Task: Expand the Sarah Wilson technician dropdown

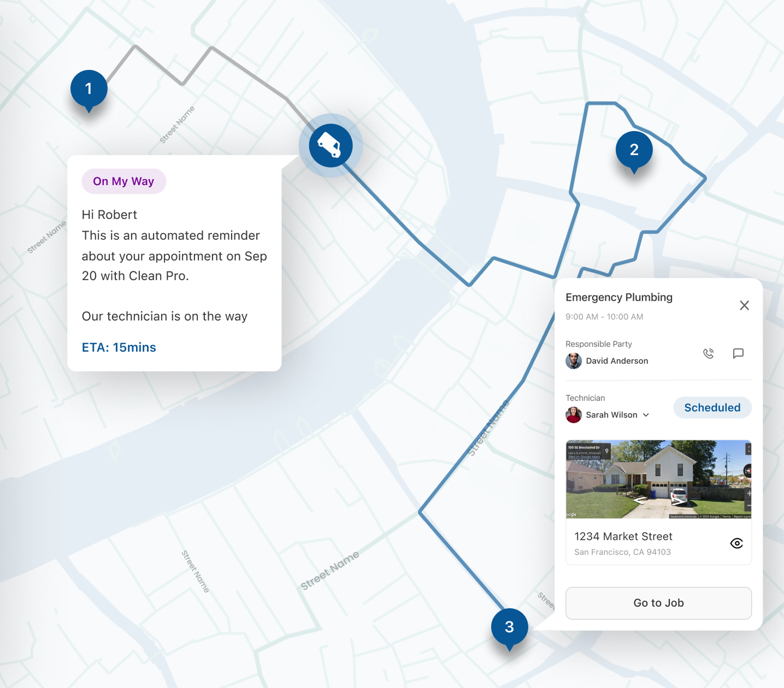Action: coord(647,415)
